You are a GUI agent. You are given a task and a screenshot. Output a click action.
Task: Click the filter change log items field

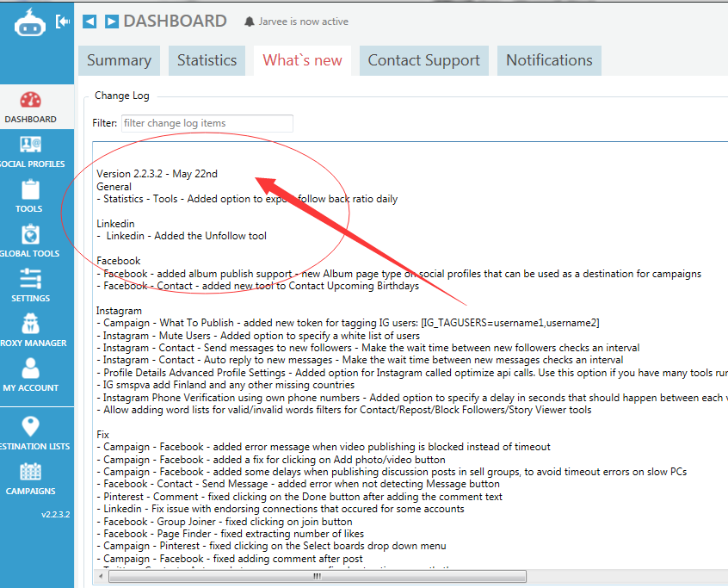click(207, 123)
